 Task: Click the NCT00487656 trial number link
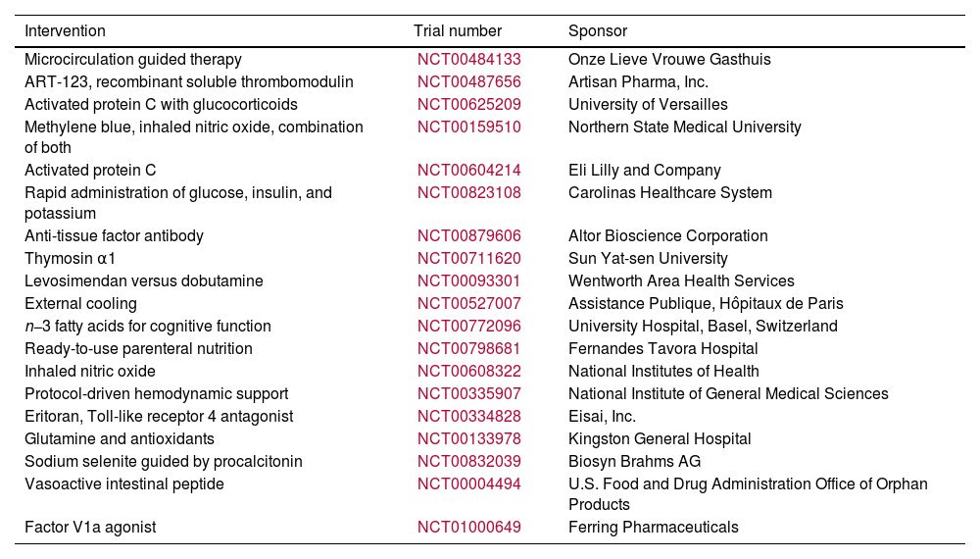[x=468, y=82]
